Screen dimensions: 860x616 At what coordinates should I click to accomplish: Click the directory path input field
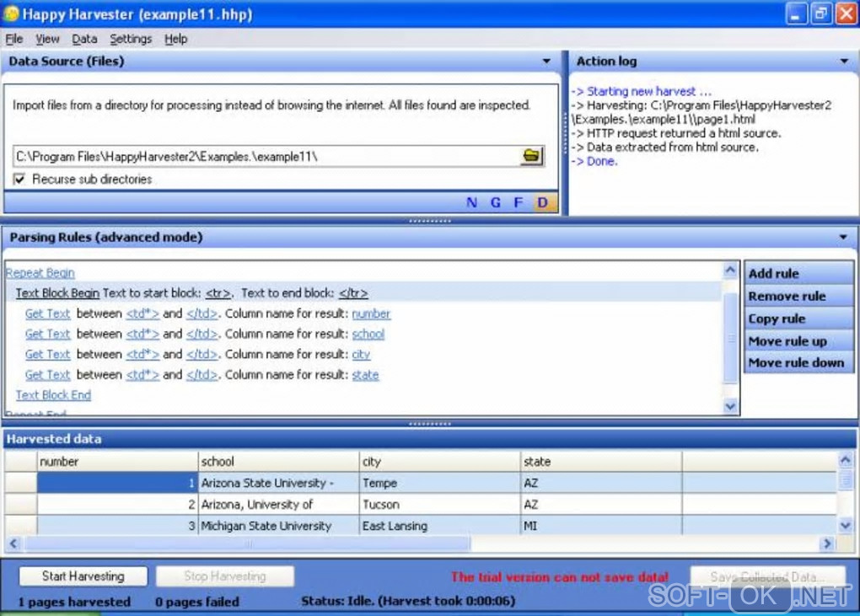[266, 157]
